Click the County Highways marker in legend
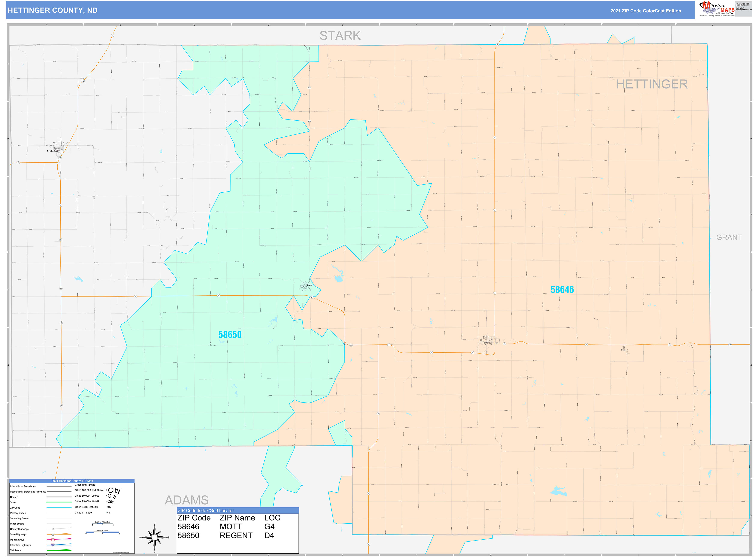Viewport: 756px width, 557px height. [x=53, y=529]
